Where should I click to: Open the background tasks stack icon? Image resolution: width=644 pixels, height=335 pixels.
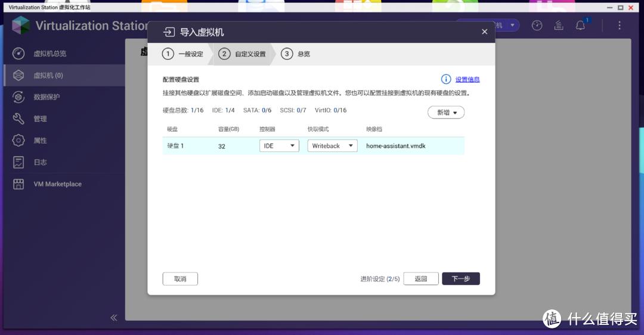[x=559, y=26]
